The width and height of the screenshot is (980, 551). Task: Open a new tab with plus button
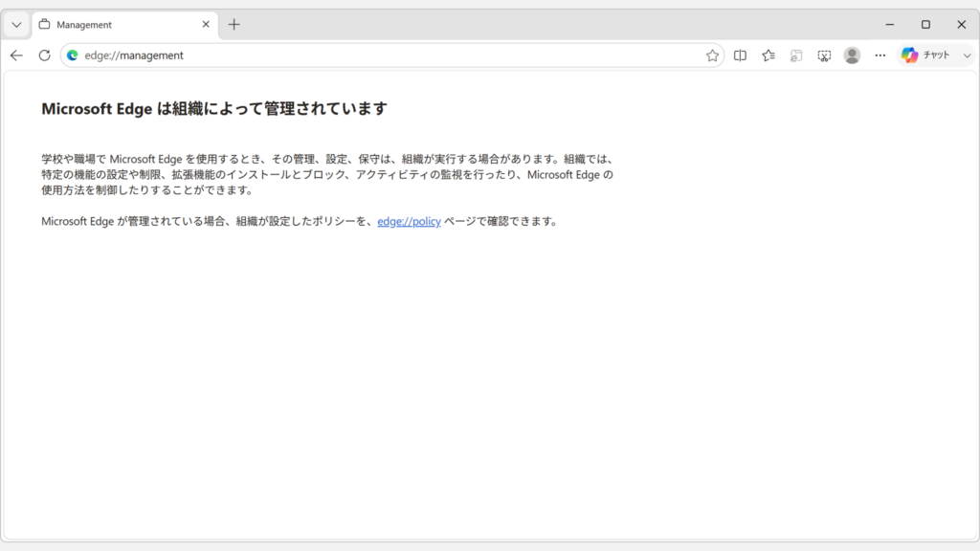[x=234, y=24]
